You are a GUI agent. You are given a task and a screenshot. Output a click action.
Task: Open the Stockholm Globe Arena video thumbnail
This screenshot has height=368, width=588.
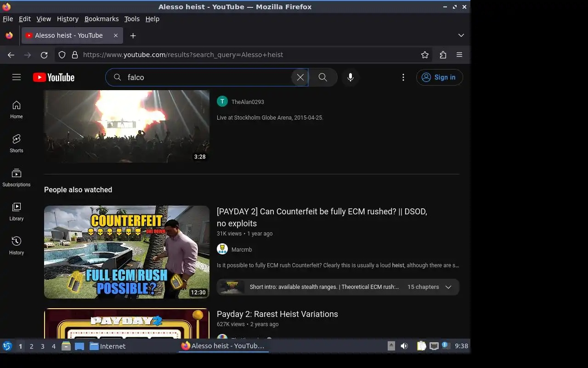[127, 126]
